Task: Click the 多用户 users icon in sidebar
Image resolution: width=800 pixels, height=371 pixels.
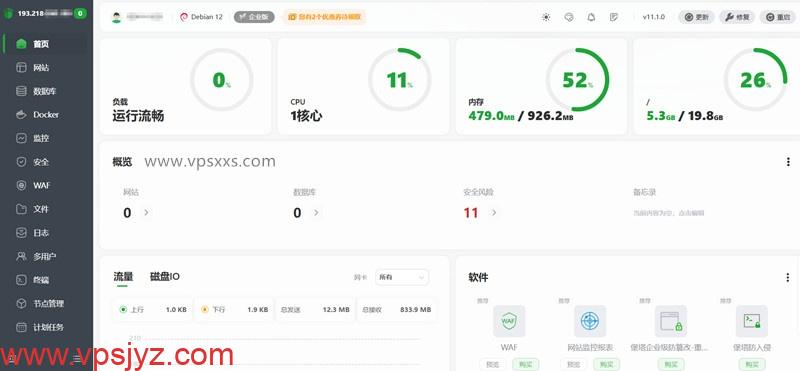Action: [x=21, y=256]
